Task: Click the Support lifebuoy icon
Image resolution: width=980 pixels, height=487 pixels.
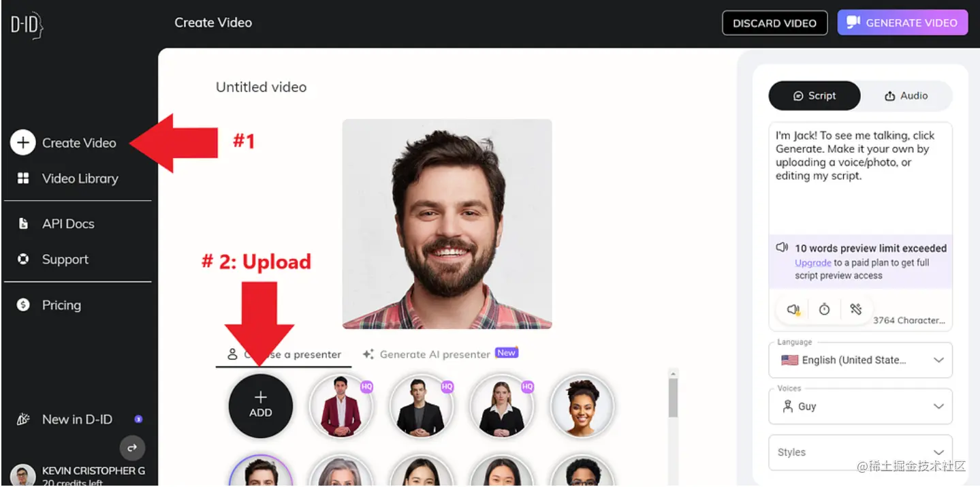Action: pos(23,260)
